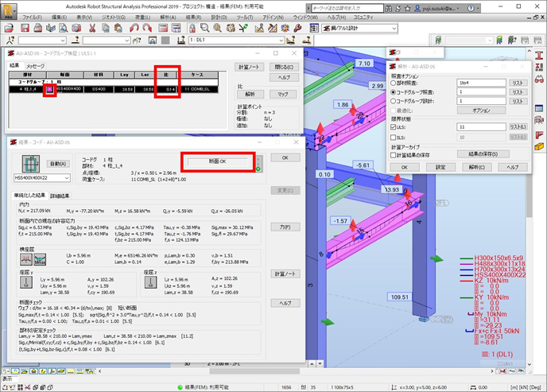
Task: Click the blue table icon in right sidebar
Action: point(539,108)
